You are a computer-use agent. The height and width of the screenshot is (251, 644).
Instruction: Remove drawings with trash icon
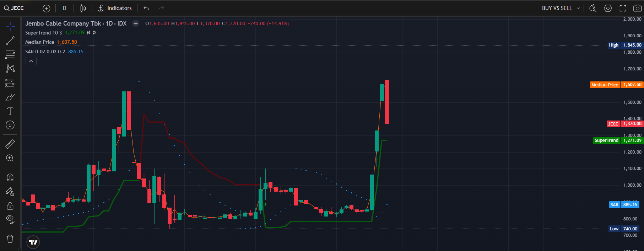point(10,239)
